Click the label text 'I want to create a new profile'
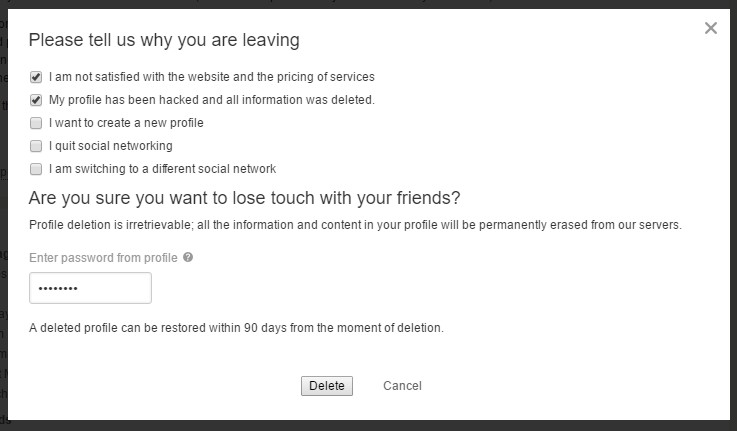 [x=126, y=123]
